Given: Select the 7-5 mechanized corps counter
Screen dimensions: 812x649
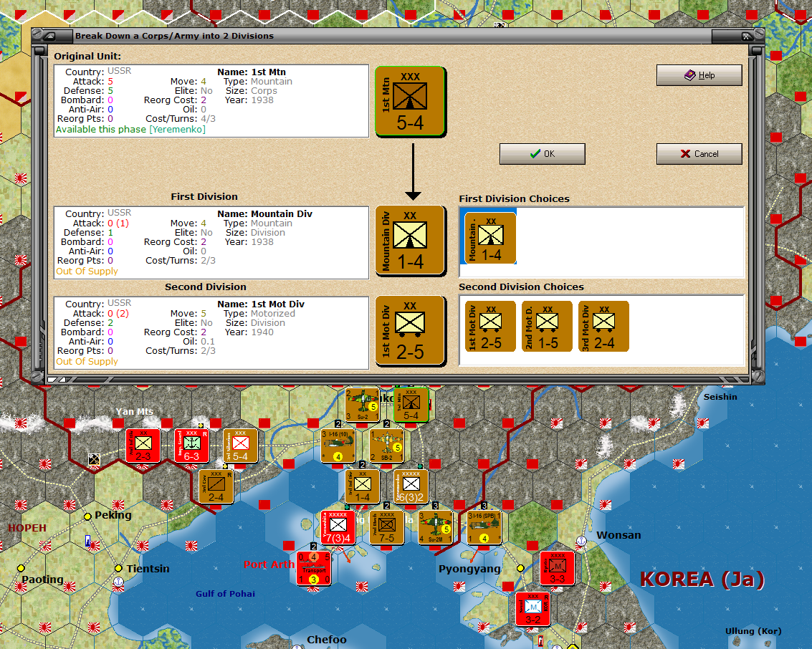Looking at the screenshot, I should 387,527.
